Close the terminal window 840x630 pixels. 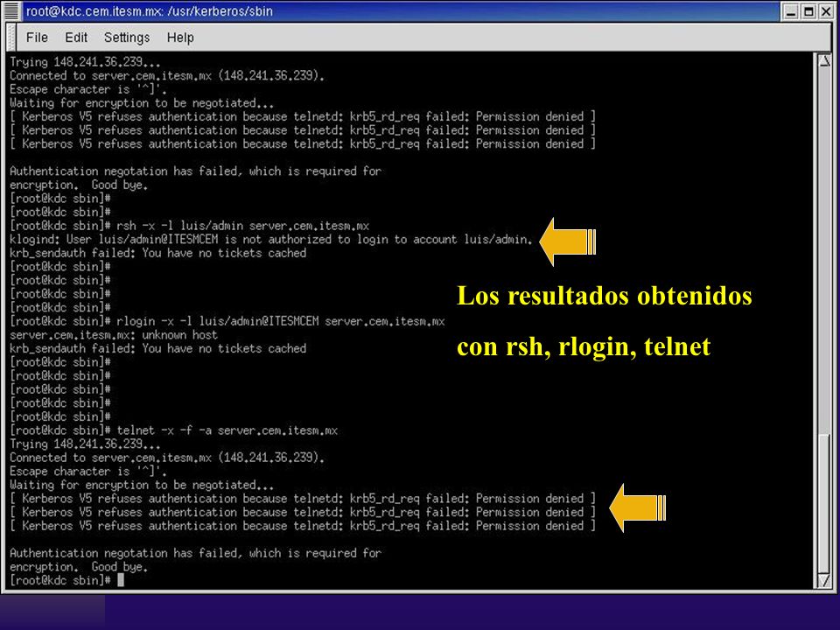[x=827, y=11]
